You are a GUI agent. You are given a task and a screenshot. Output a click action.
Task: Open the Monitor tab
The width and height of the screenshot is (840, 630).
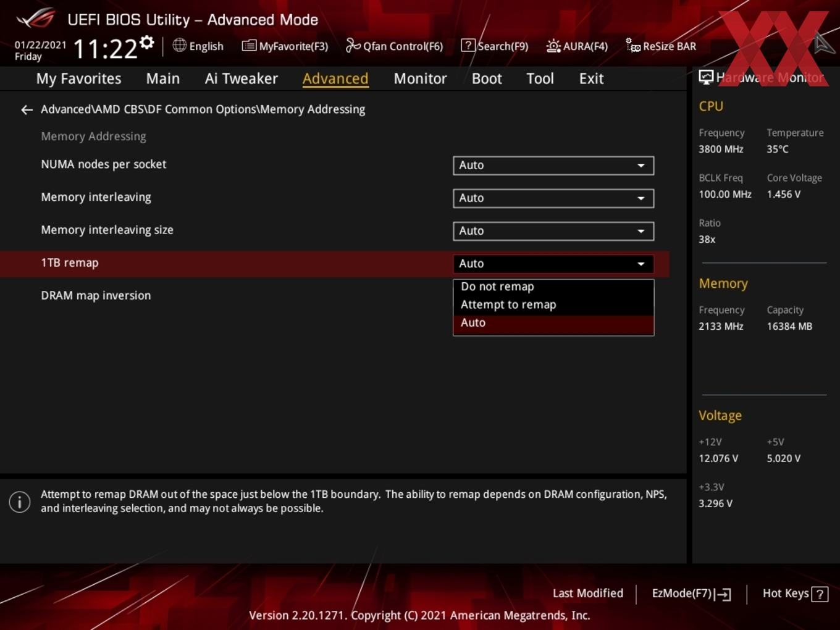coord(420,78)
